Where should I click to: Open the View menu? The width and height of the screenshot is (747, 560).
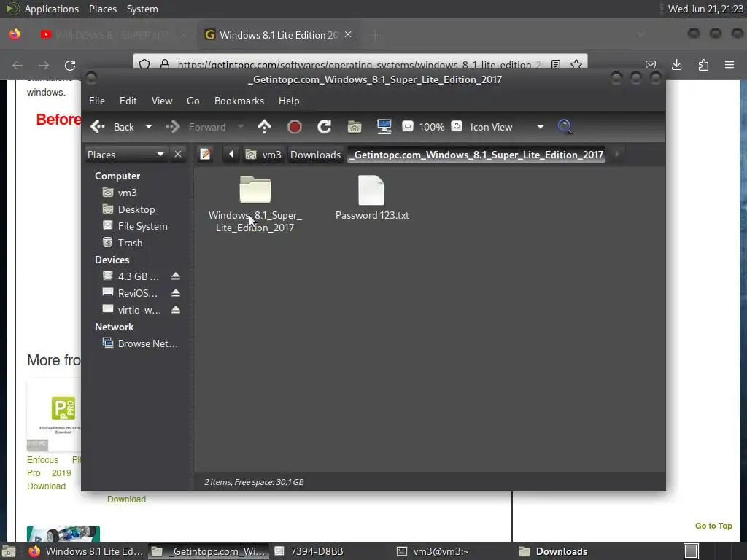162,101
